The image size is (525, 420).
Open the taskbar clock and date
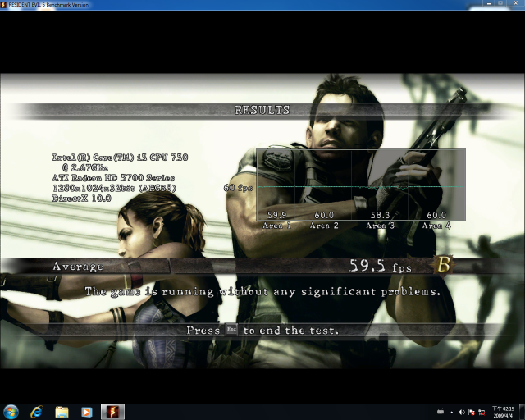point(503,412)
